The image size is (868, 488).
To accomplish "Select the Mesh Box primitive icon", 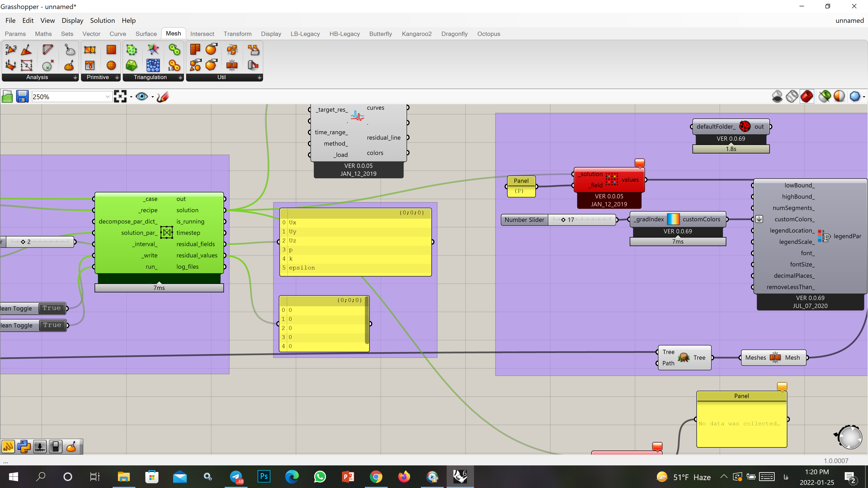I will point(111,49).
